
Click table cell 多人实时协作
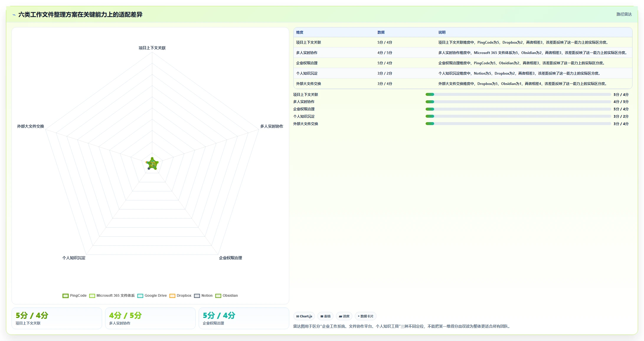tap(307, 53)
